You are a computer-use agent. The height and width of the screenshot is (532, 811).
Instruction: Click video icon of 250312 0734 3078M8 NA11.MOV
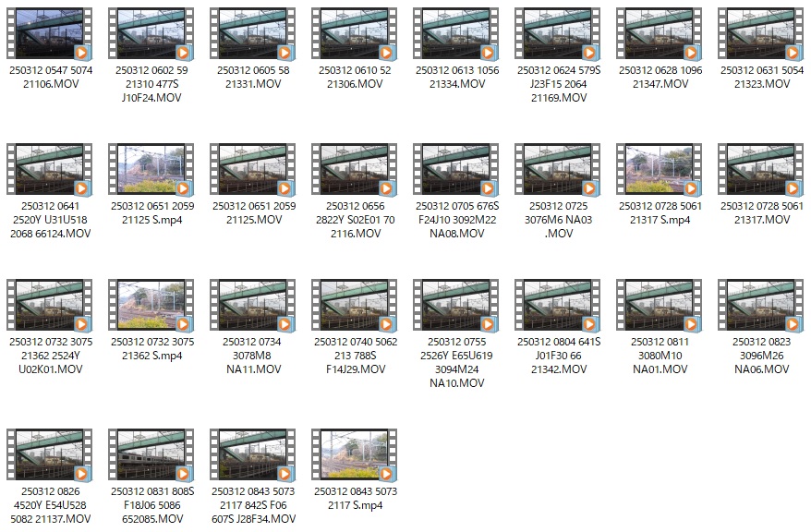(252, 305)
